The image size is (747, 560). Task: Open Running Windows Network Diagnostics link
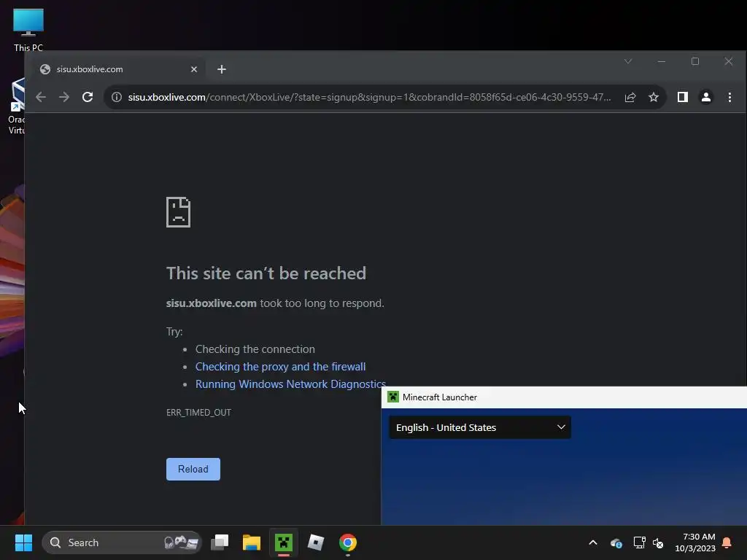(290, 384)
